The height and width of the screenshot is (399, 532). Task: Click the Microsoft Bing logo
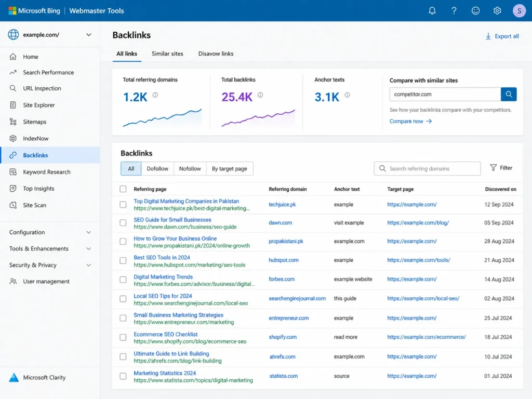click(34, 10)
